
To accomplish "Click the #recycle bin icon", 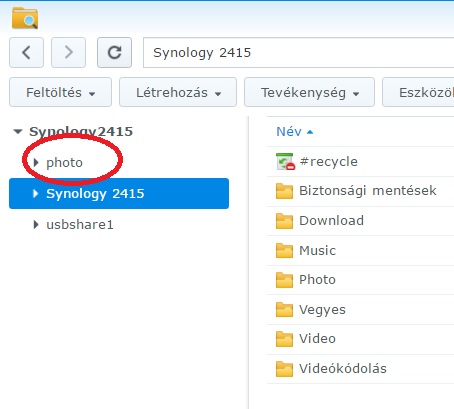I will (285, 162).
